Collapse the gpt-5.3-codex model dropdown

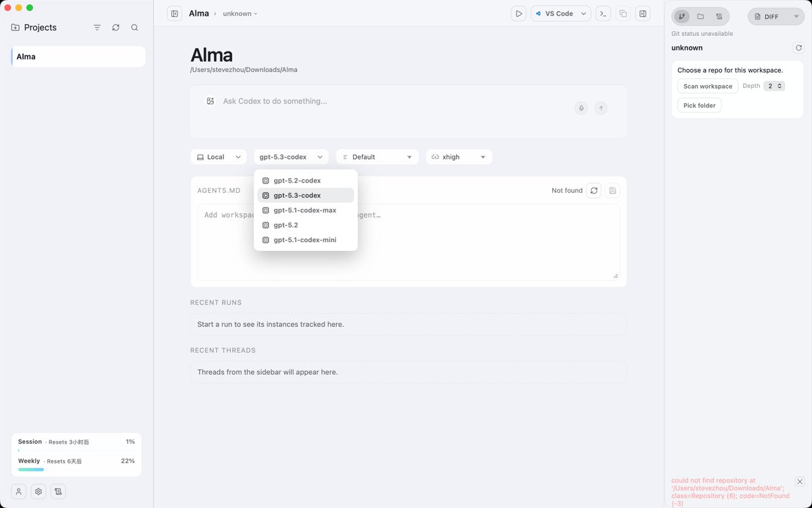pos(291,157)
